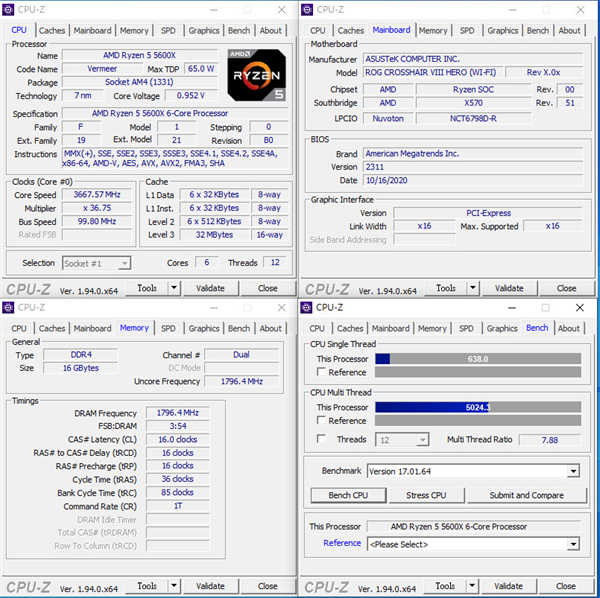Enable the Threads checkbox in Bench window

pos(321,438)
